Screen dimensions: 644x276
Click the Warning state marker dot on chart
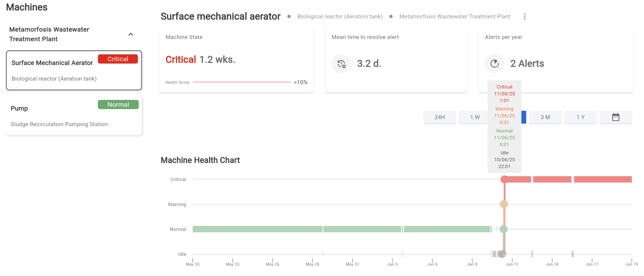504,204
